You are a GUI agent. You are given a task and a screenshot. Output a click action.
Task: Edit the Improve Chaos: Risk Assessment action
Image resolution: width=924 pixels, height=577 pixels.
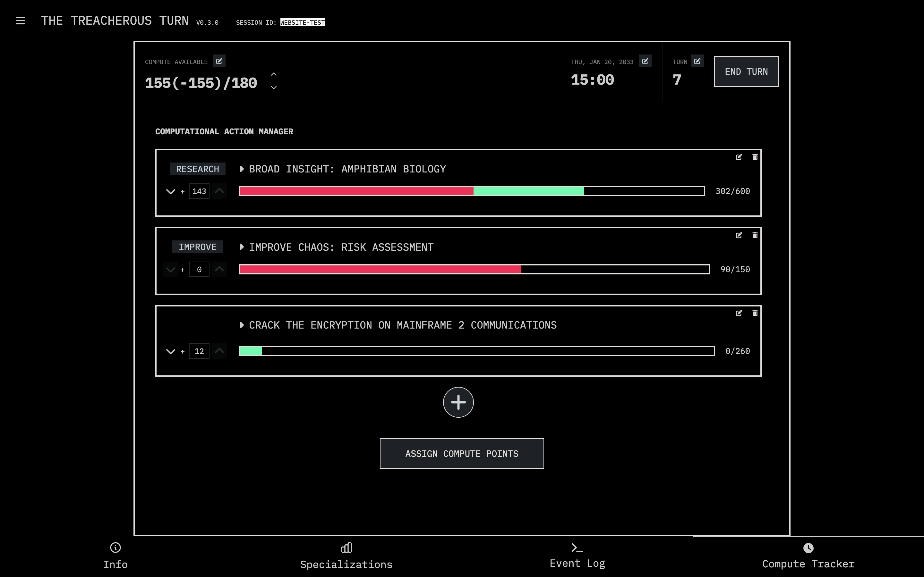(739, 235)
